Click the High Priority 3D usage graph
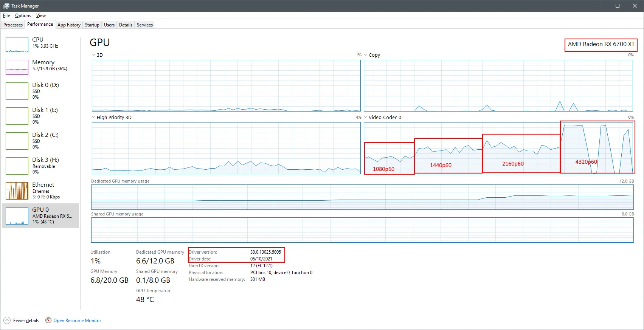This screenshot has height=330, width=644. coord(226,148)
